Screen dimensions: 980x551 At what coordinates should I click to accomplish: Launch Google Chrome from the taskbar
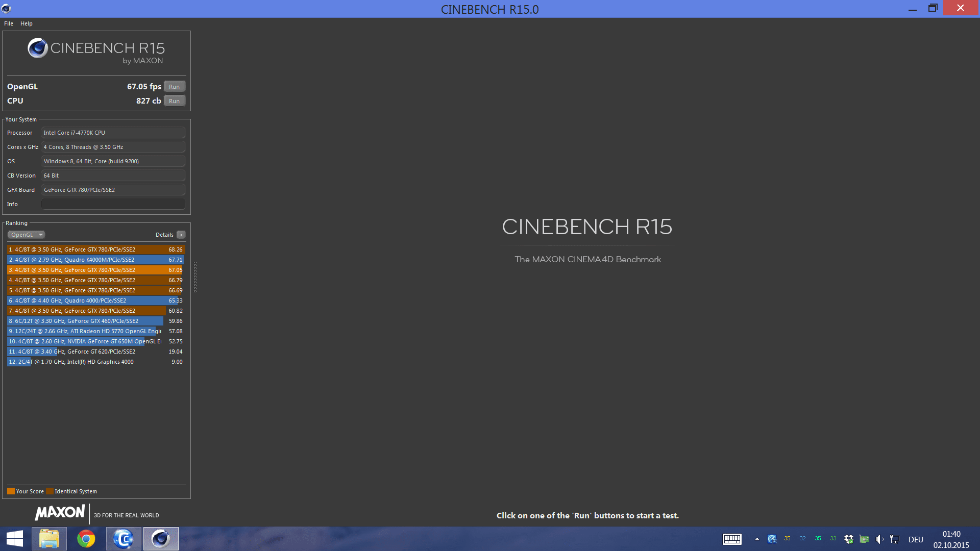pyautogui.click(x=86, y=539)
